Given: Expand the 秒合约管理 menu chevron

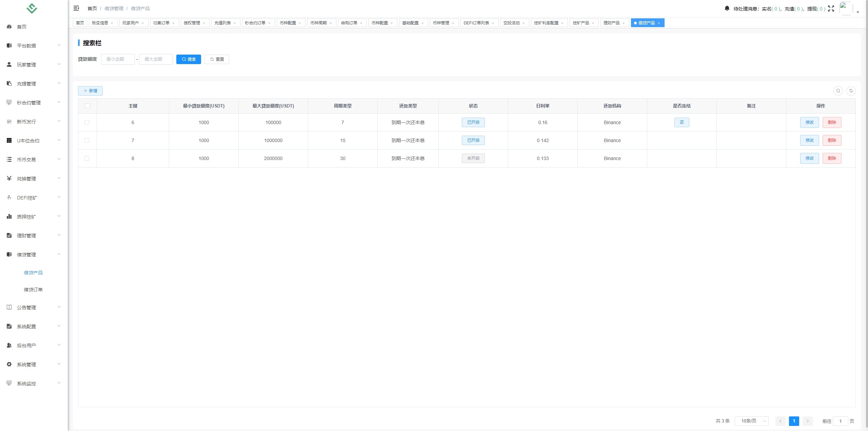Looking at the screenshot, I should pyautogui.click(x=59, y=102).
